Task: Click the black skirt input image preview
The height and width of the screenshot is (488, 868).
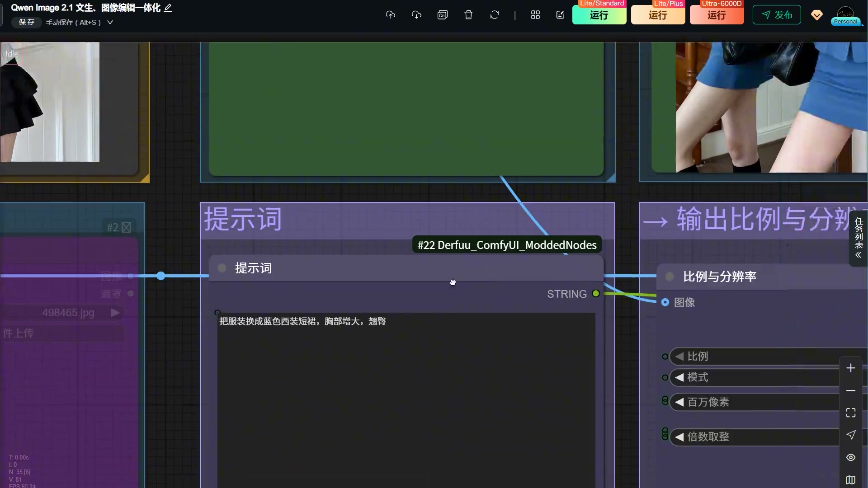Action: tap(50, 102)
